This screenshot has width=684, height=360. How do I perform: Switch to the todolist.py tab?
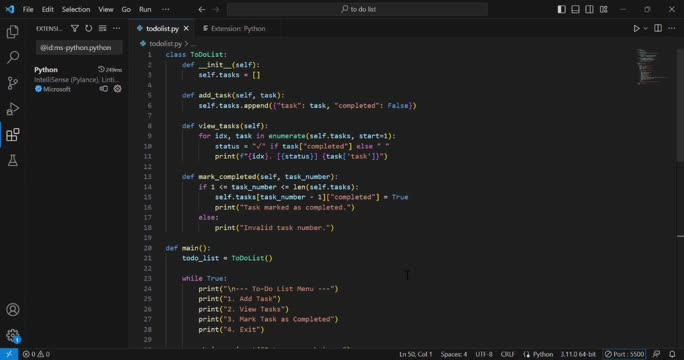click(162, 28)
